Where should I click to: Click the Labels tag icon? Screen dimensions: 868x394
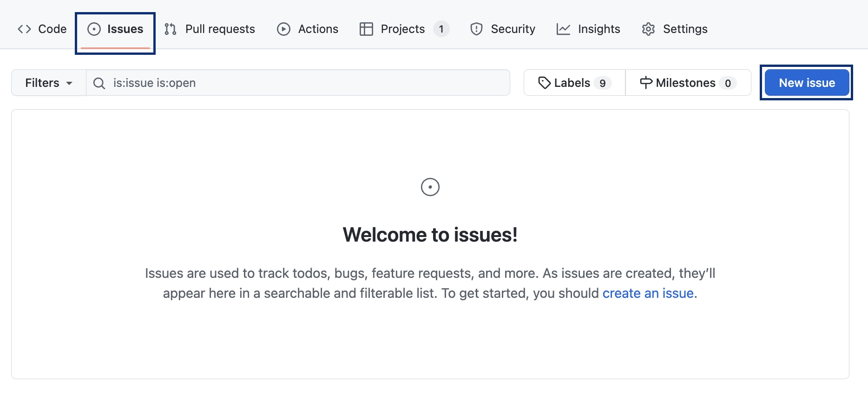click(x=544, y=83)
